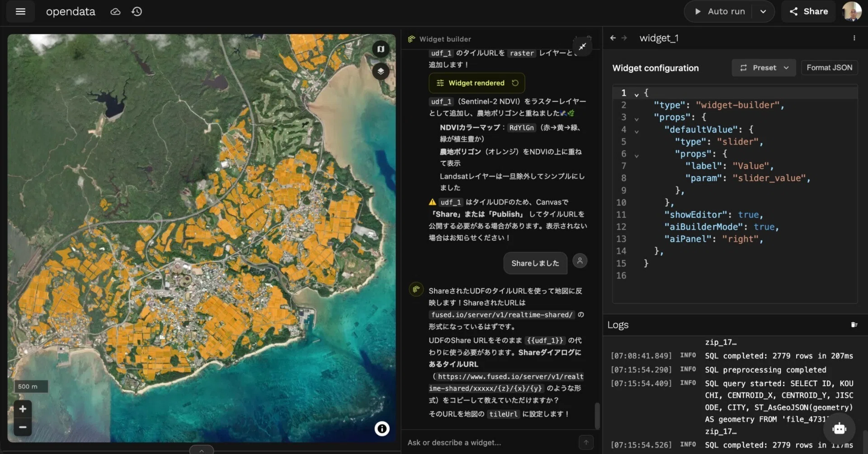The width and height of the screenshot is (868, 454).
Task: Open the version history clock icon
Action: pyautogui.click(x=137, y=12)
